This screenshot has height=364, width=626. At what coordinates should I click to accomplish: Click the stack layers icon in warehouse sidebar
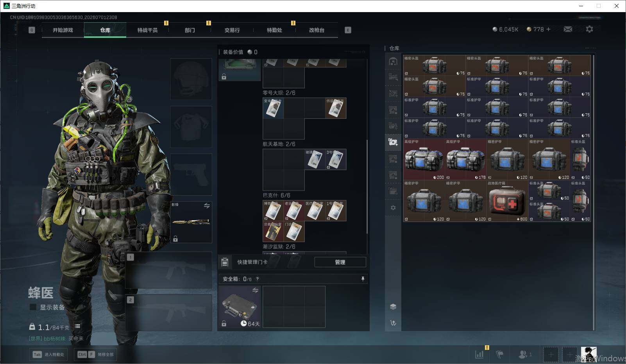click(393, 307)
